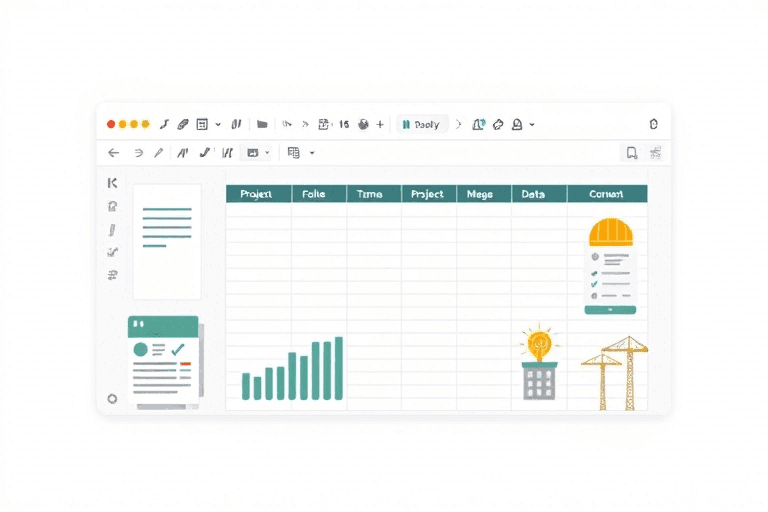This screenshot has width=768, height=512.
Task: Toggle the second checkmark in the helmet checklist card
Action: (x=594, y=283)
